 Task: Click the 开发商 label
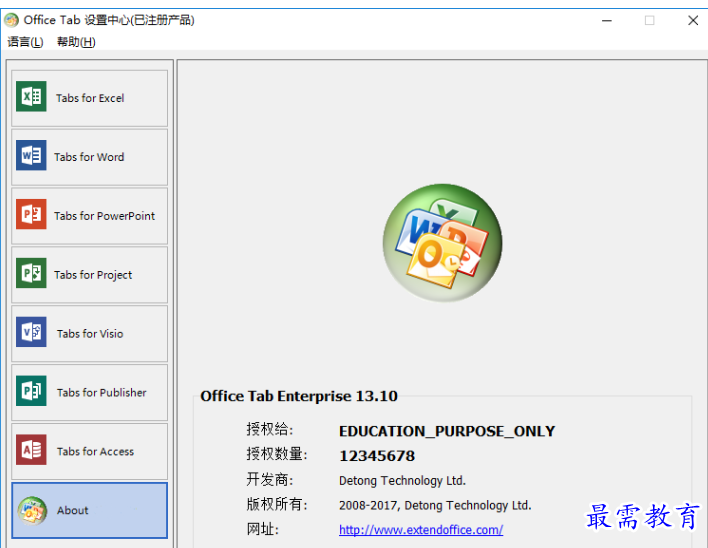point(270,479)
